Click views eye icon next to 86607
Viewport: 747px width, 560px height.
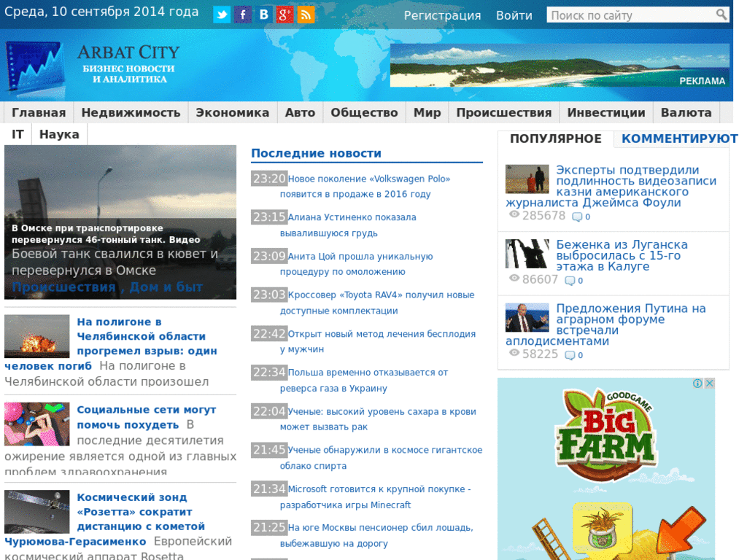click(514, 278)
